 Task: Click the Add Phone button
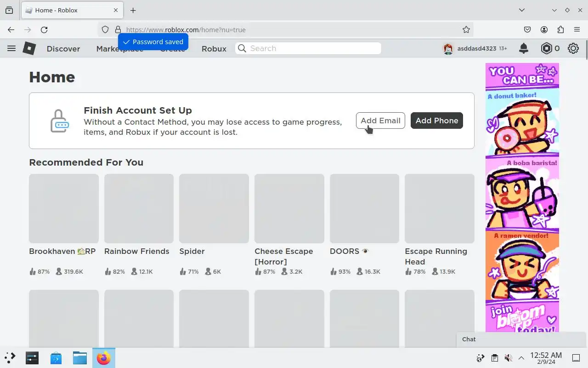click(x=437, y=121)
